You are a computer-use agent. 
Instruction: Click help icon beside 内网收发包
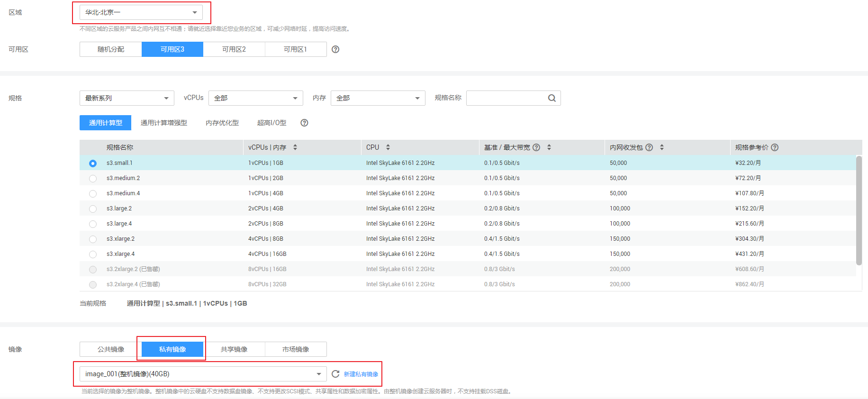click(649, 147)
